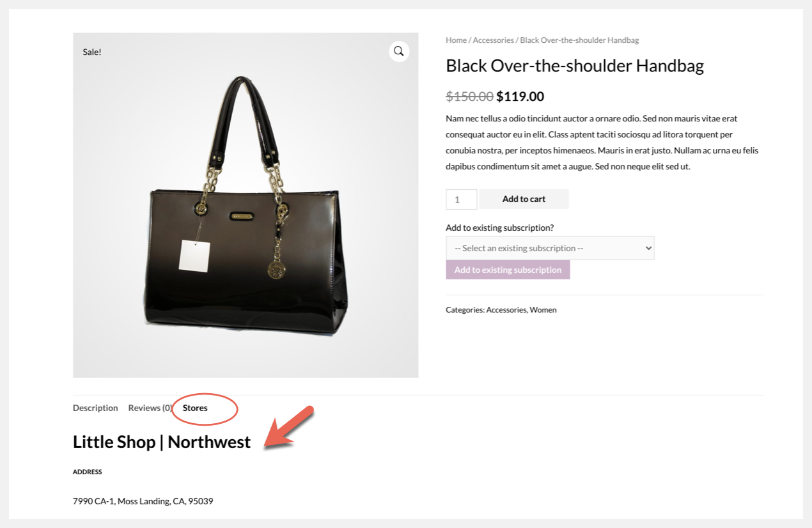Click the handbag name in the breadcrumb
812x528 pixels.
[579, 40]
